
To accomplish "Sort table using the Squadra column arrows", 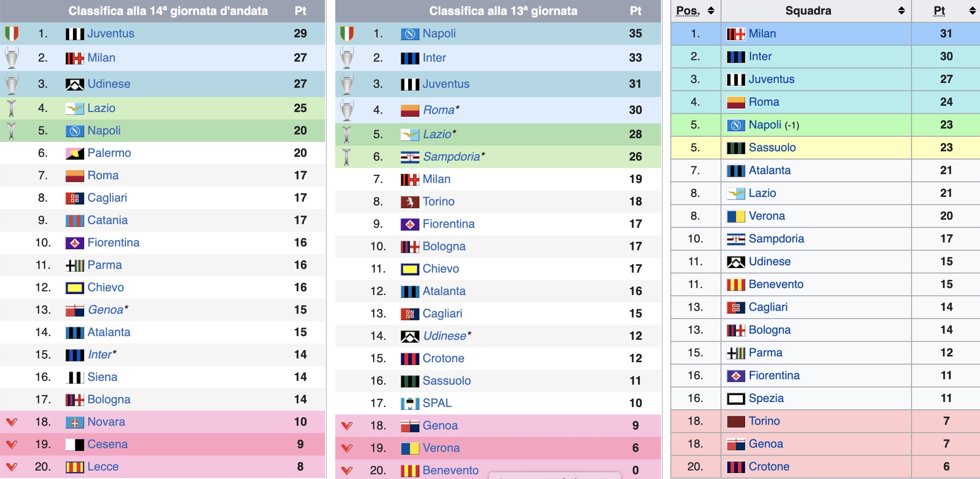I will pyautogui.click(x=901, y=11).
